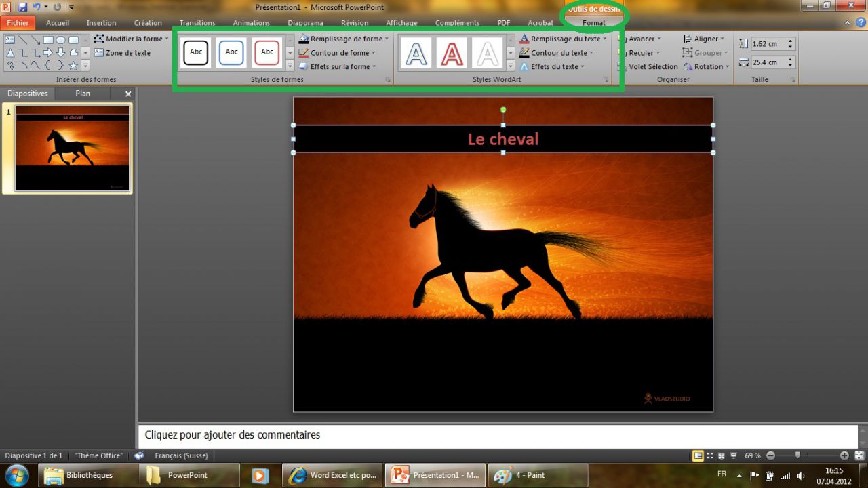Select the oval shape in shapes gallery

[61, 40]
